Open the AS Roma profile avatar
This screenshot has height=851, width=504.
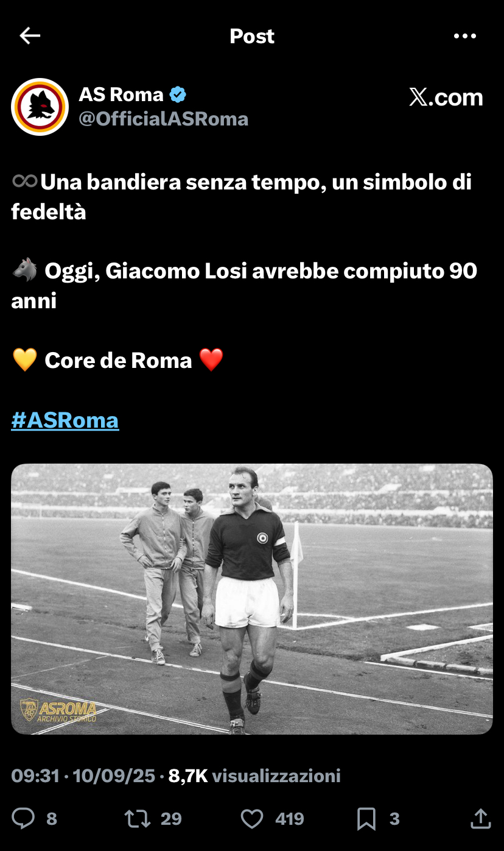40,107
